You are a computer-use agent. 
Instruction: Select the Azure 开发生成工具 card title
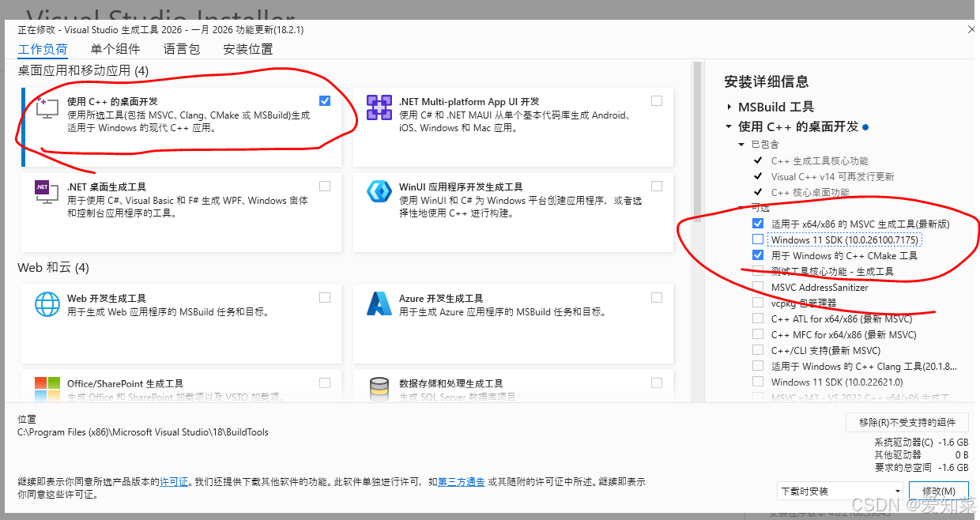(441, 298)
